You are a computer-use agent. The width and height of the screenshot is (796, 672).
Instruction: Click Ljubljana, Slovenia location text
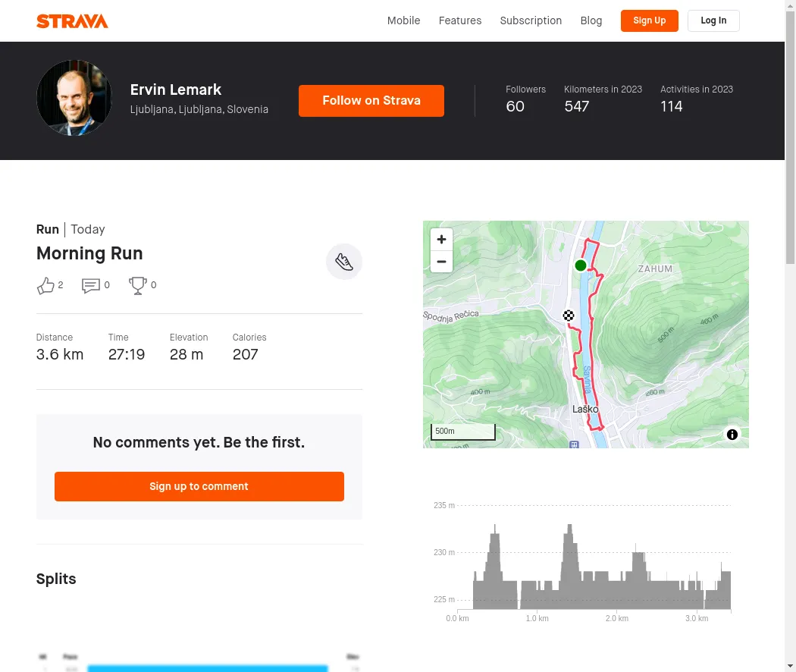tap(199, 109)
